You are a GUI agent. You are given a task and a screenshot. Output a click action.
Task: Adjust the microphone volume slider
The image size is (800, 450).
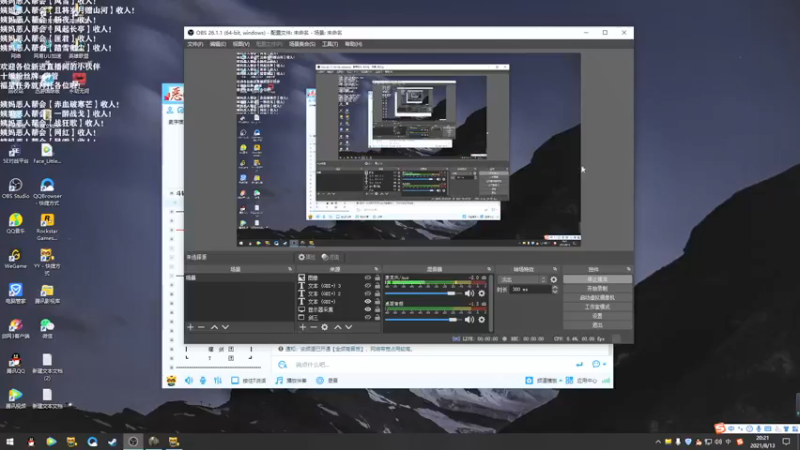pyautogui.click(x=423, y=293)
